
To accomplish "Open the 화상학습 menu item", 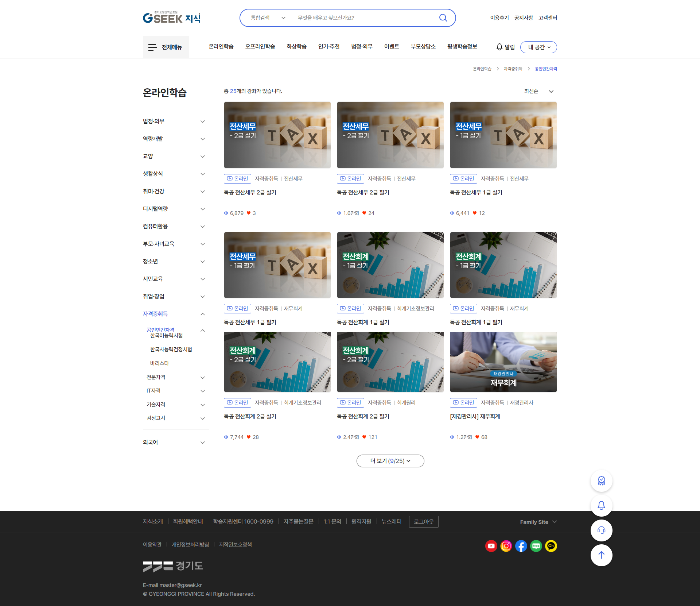I will click(x=296, y=46).
